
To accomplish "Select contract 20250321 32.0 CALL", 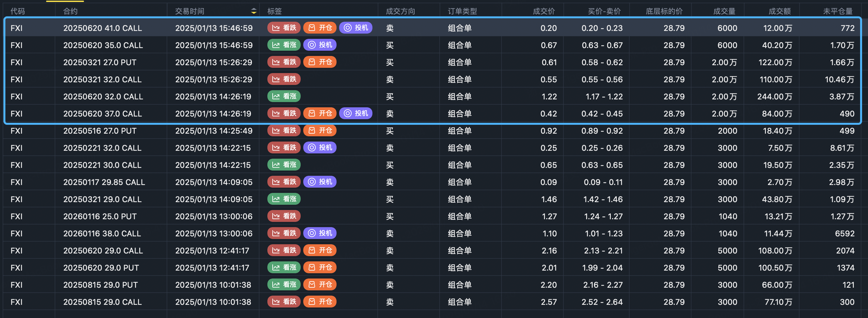I will [102, 80].
